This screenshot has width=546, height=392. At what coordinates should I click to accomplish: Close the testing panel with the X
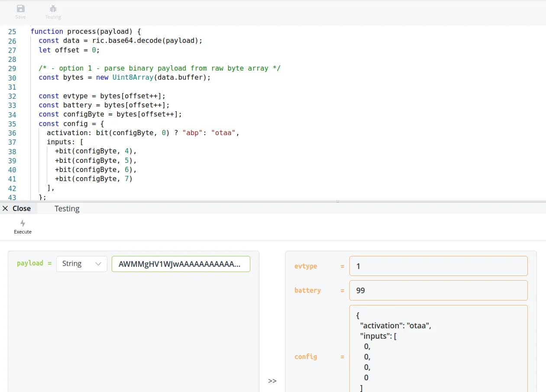pyautogui.click(x=5, y=209)
